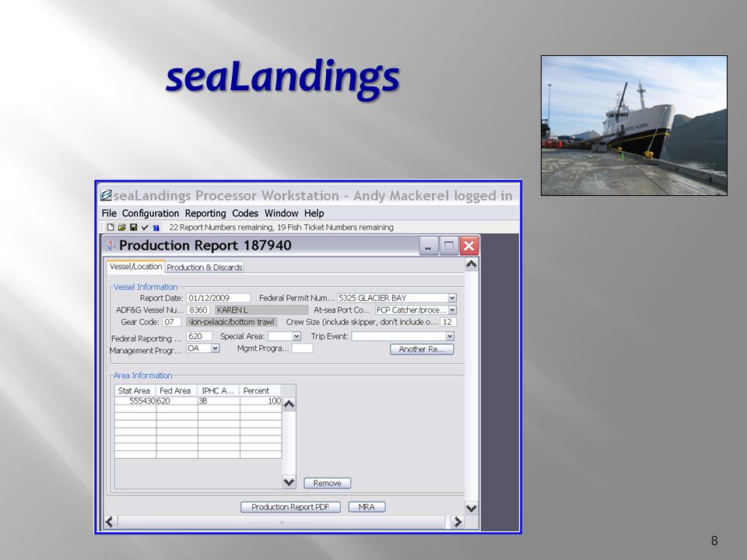The height and width of the screenshot is (560, 747).
Task: Click the Open folder toolbar icon
Action: 122,228
